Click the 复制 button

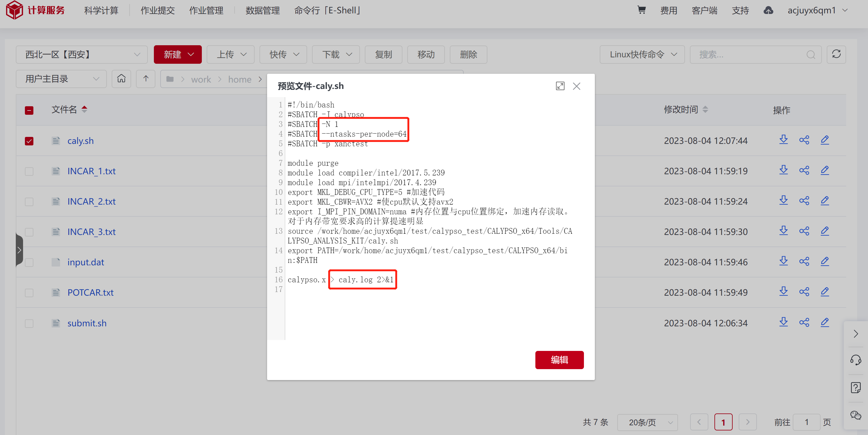point(383,54)
